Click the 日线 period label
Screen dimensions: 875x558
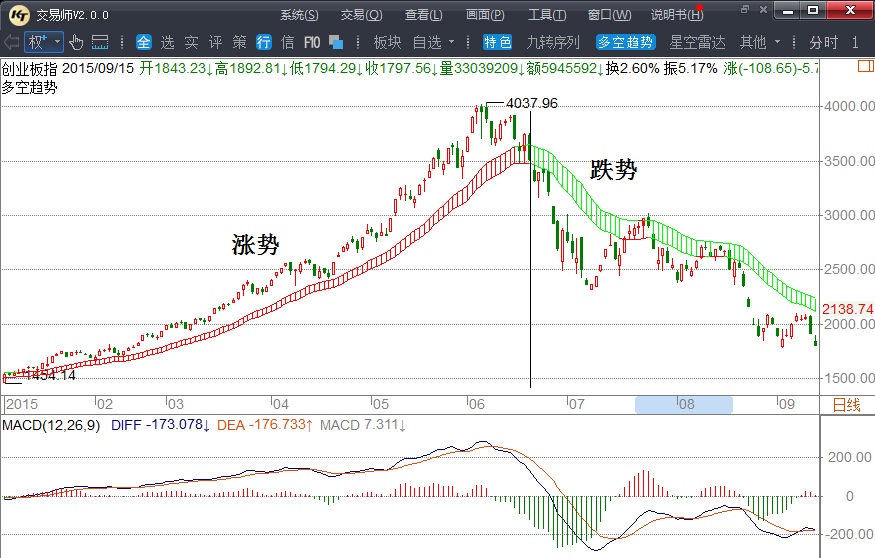click(846, 405)
